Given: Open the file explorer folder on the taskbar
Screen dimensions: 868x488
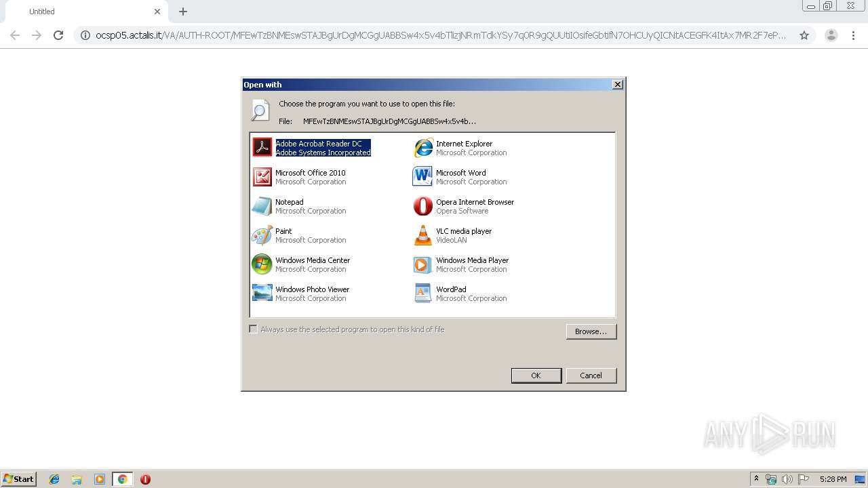Looking at the screenshot, I should coord(77,479).
